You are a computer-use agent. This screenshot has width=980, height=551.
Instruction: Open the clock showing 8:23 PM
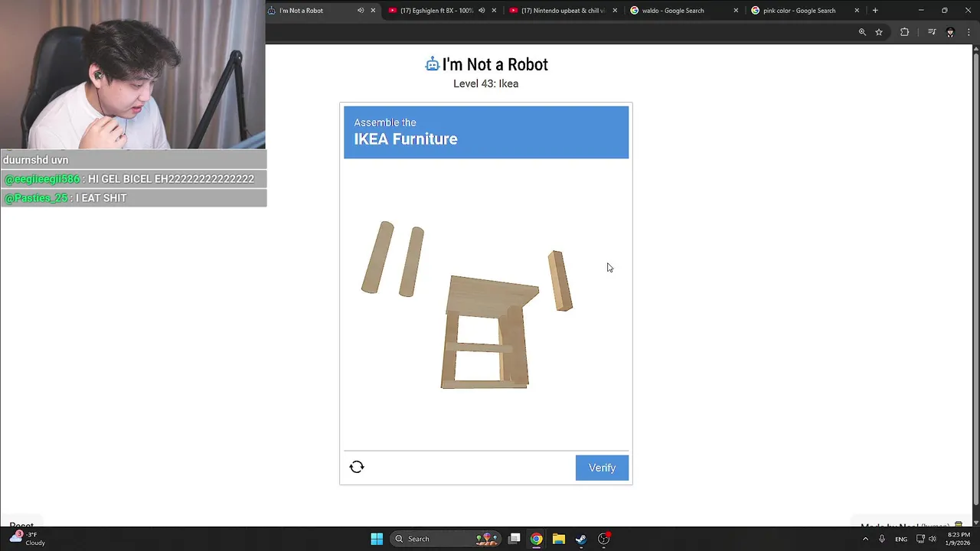click(959, 539)
